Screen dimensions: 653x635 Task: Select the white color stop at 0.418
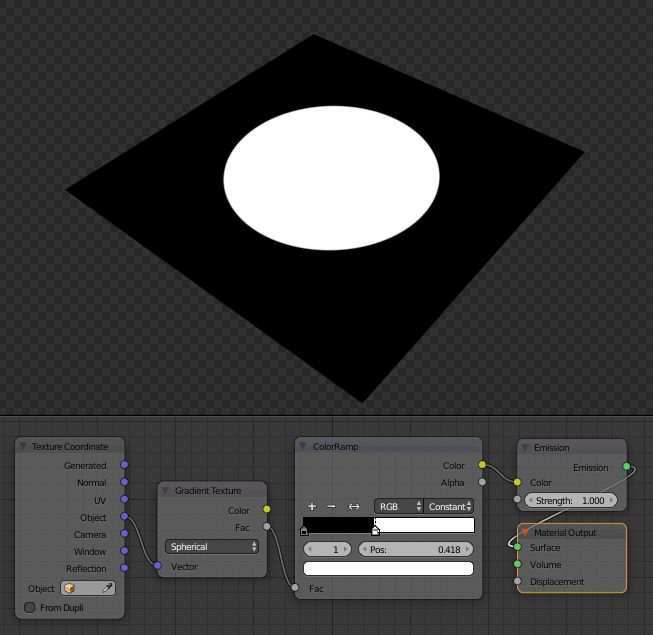[375, 531]
